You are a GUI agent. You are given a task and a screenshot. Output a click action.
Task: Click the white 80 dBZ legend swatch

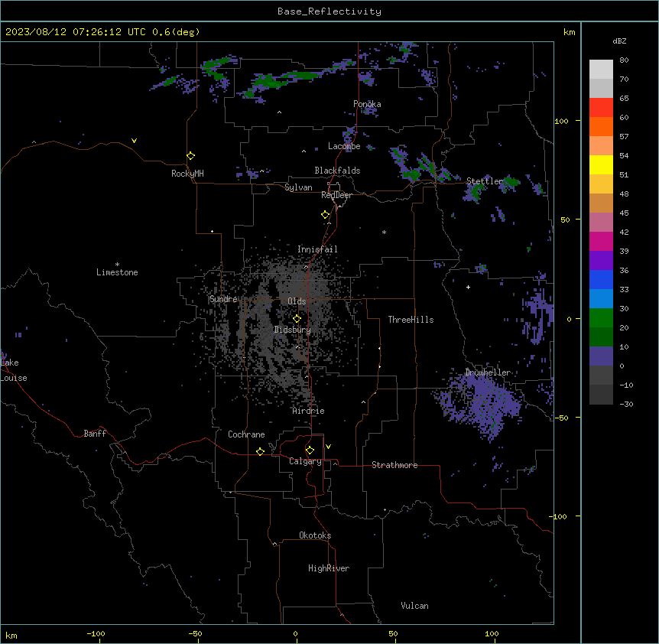[601, 69]
